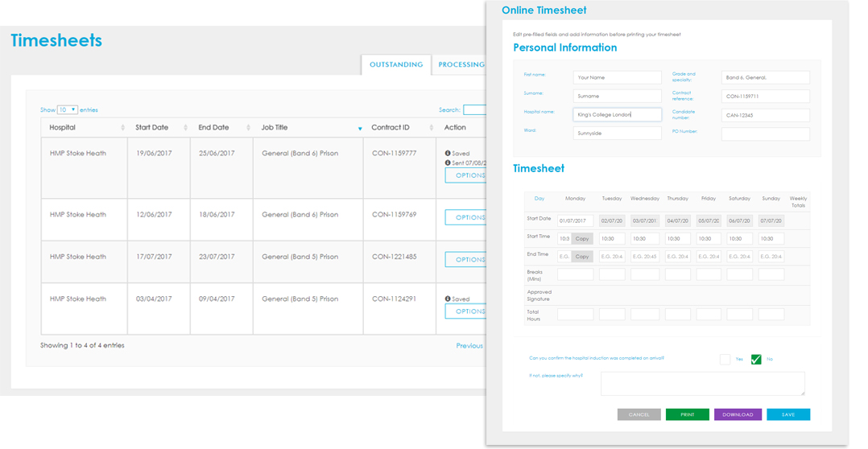The image size is (868, 449).
Task: Click the Hospital name input field
Action: click(617, 114)
